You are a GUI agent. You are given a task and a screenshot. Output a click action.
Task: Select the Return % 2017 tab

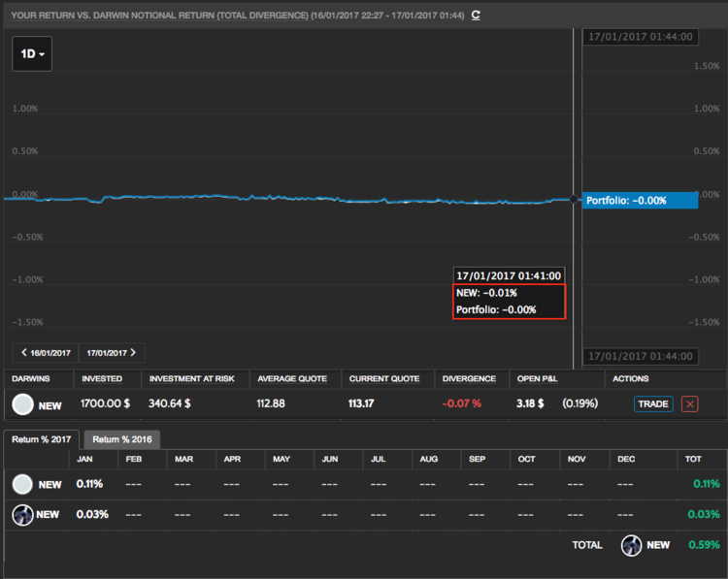pos(42,439)
